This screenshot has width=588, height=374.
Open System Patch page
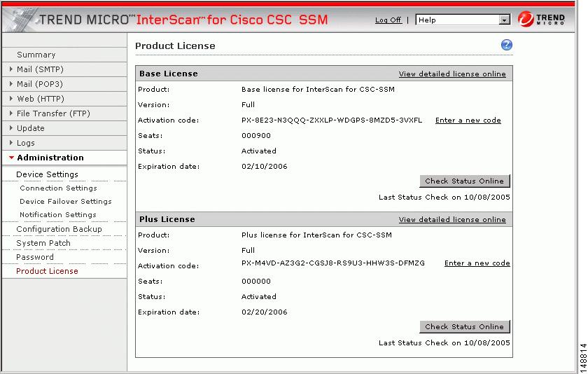[43, 243]
